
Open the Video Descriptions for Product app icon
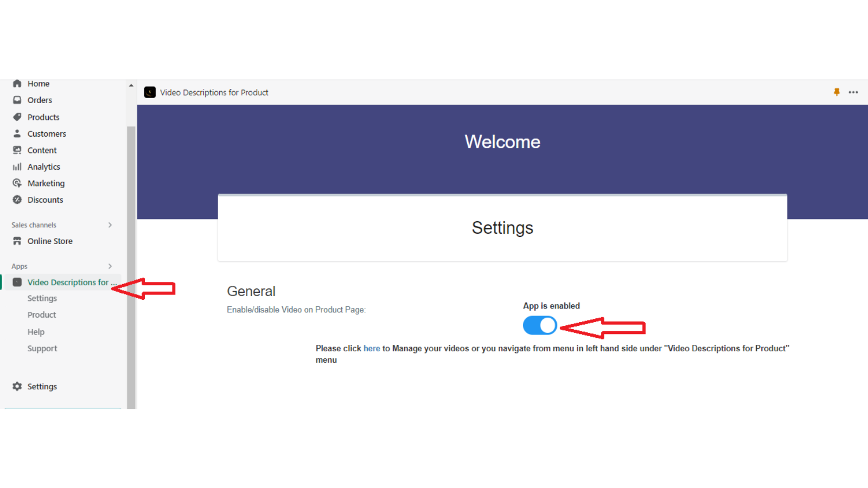18,282
